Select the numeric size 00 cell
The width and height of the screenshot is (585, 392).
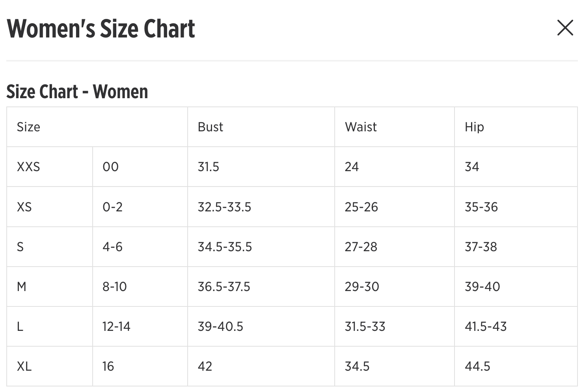point(110,167)
